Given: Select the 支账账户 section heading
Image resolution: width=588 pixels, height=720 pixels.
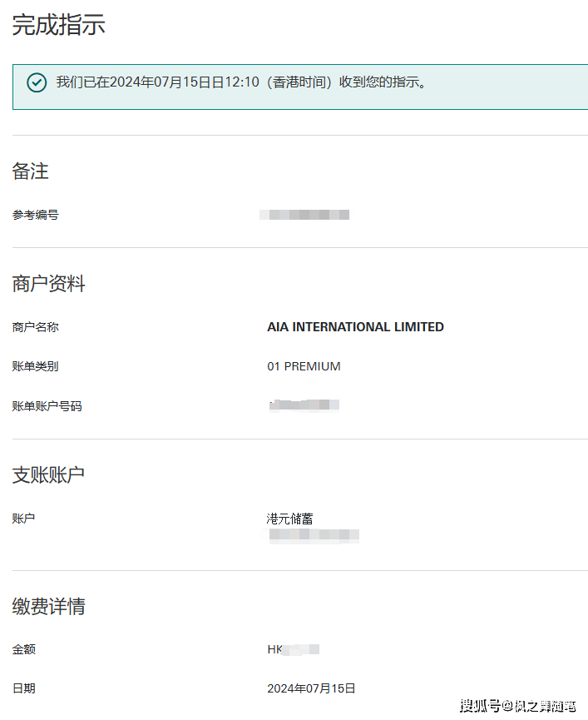Looking at the screenshot, I should 48,474.
